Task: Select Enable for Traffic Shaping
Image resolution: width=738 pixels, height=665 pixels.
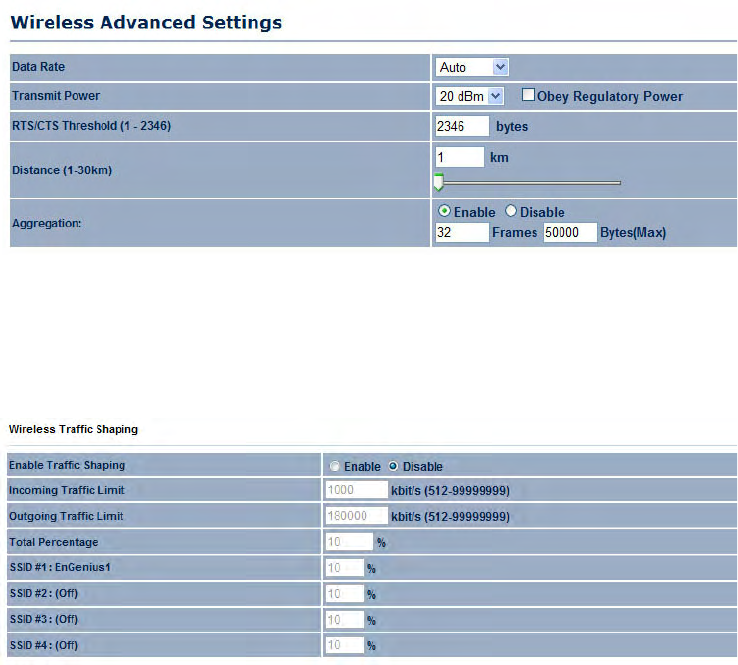Action: pyautogui.click(x=334, y=466)
